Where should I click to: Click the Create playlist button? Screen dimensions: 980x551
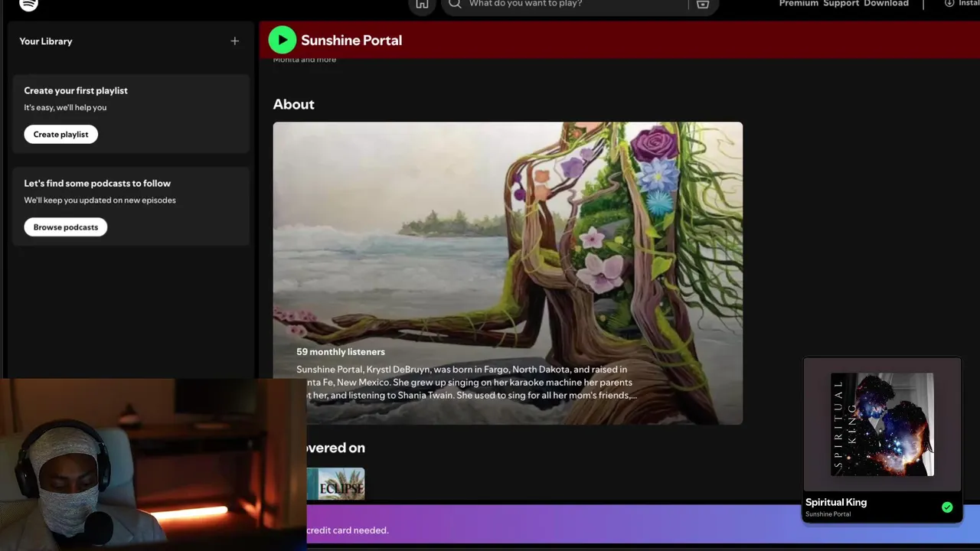[x=60, y=134]
